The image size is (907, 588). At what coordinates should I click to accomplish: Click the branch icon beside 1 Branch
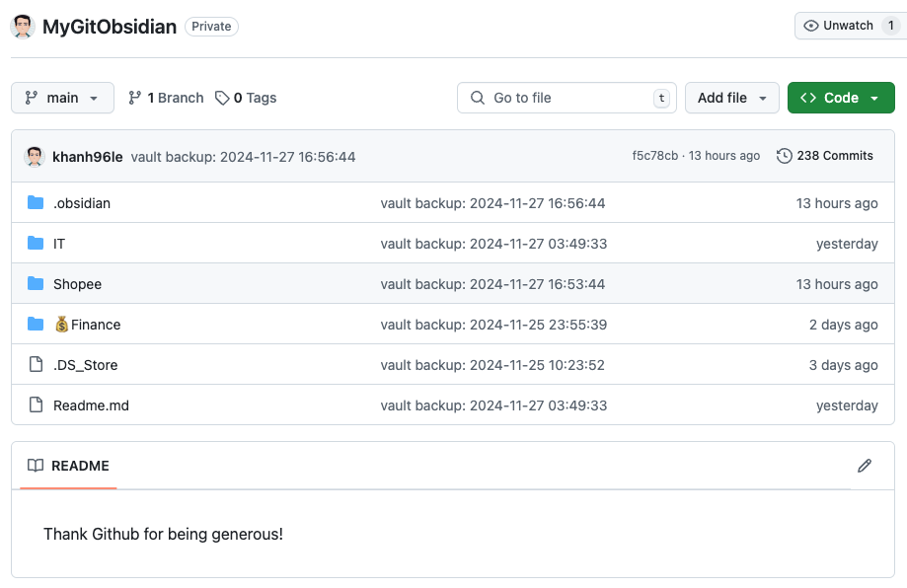pyautogui.click(x=135, y=98)
